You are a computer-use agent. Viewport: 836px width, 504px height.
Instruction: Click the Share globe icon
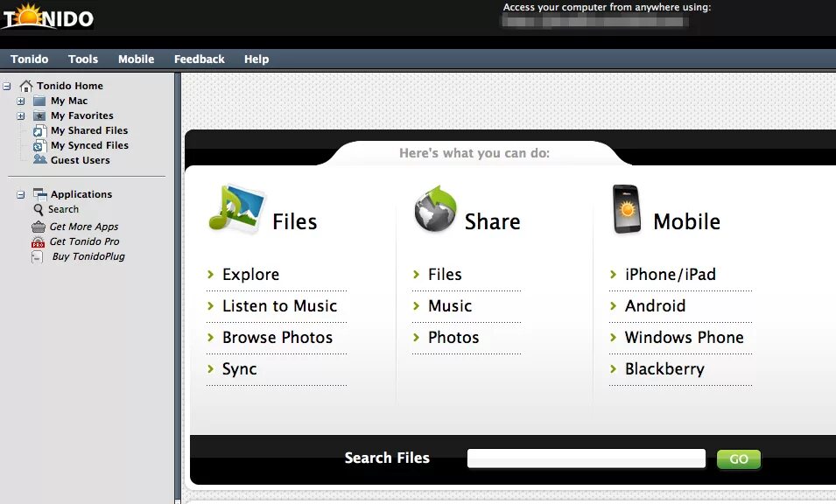(436, 209)
